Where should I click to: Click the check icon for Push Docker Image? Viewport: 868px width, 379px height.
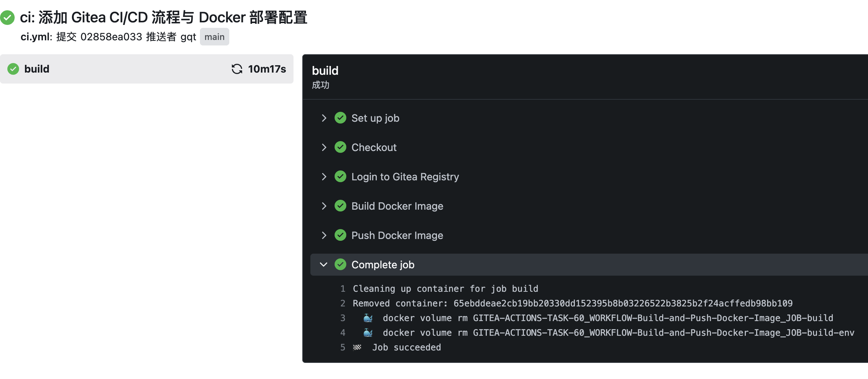340,235
